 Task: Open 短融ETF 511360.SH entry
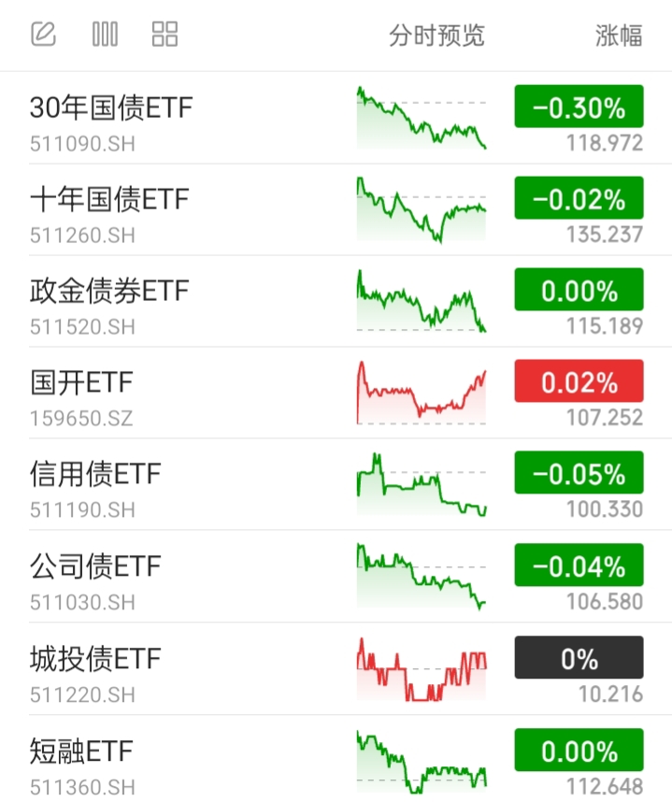(336, 759)
